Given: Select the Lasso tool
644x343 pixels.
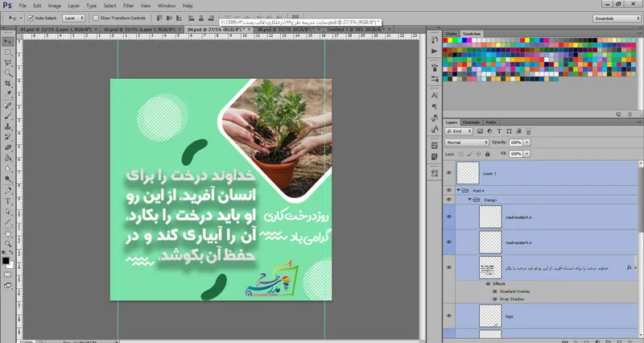Looking at the screenshot, I should coord(7,63).
